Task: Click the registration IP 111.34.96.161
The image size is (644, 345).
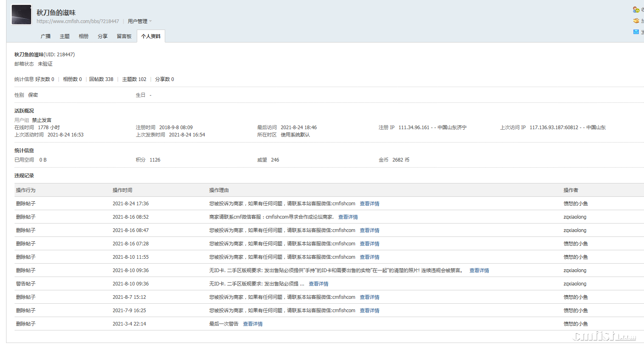Action: tap(414, 128)
